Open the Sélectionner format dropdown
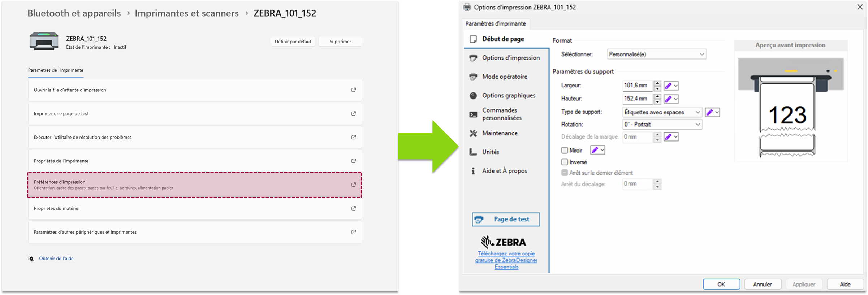This screenshot has width=868, height=295. [656, 54]
